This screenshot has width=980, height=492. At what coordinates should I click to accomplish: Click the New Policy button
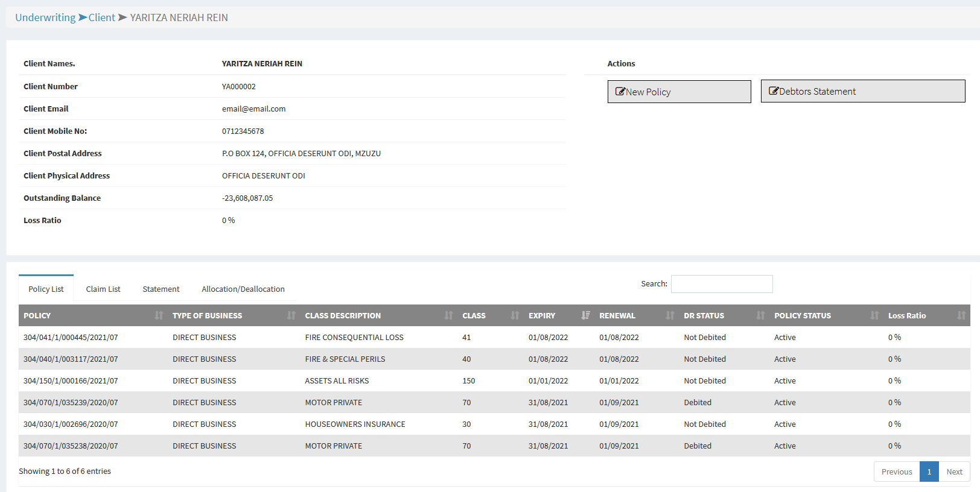pyautogui.click(x=679, y=92)
